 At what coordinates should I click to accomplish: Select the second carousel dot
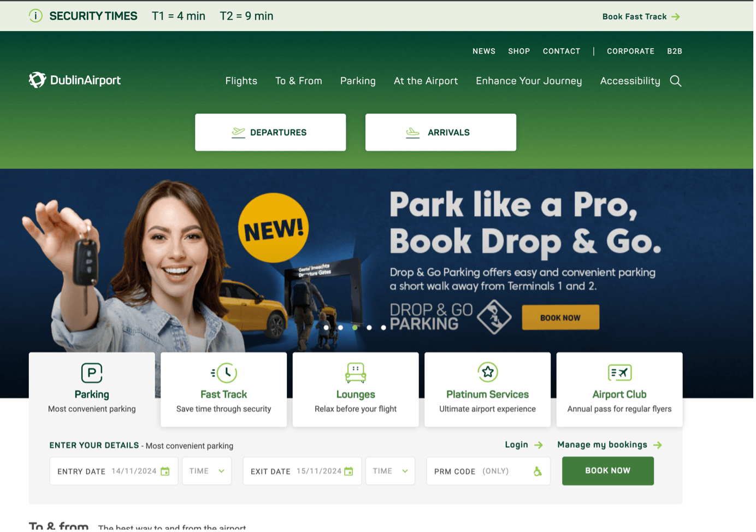coord(341,329)
